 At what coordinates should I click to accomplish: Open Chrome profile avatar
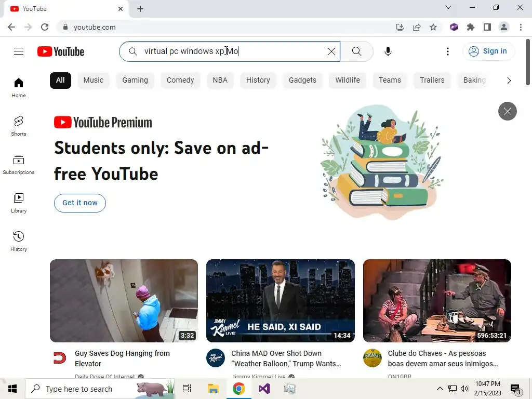tap(504, 27)
